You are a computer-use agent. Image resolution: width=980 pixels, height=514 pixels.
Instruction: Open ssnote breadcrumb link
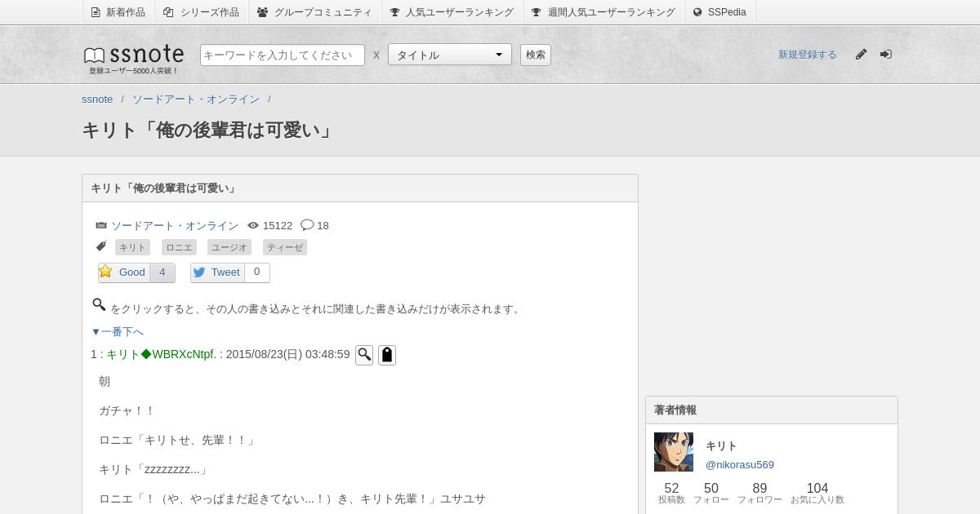pyautogui.click(x=97, y=100)
